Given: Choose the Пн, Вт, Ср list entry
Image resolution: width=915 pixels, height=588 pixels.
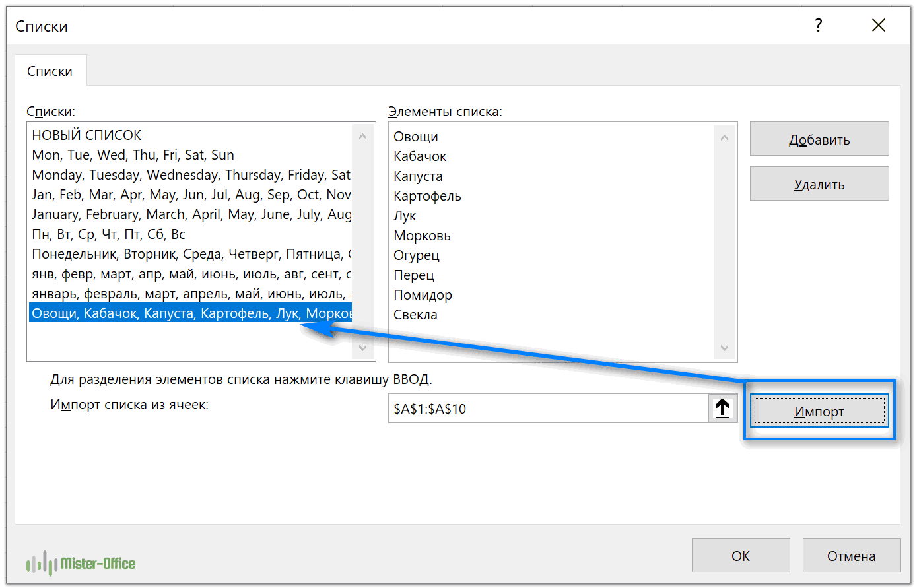Looking at the screenshot, I should (108, 234).
